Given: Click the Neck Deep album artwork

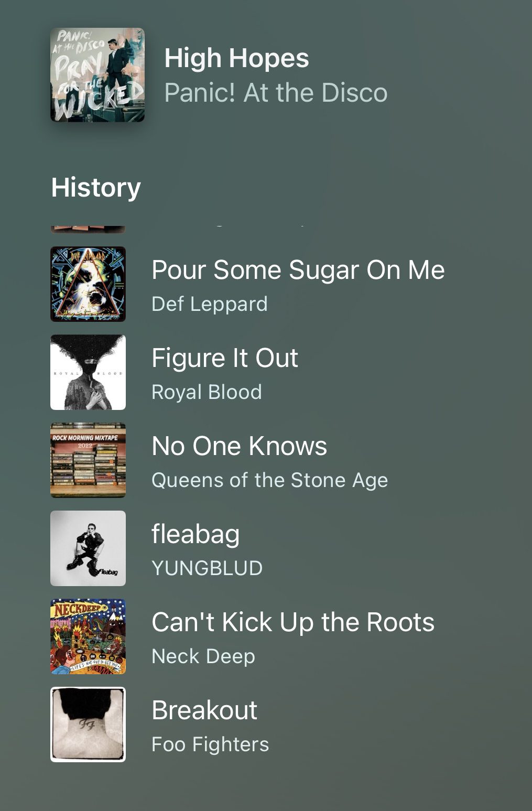Looking at the screenshot, I should (88, 636).
